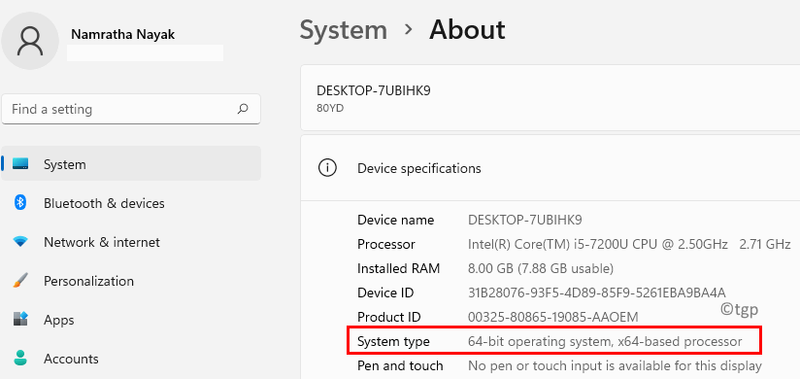Select Apps in the sidebar
Screen dimensions: 800x379
click(x=131, y=320)
